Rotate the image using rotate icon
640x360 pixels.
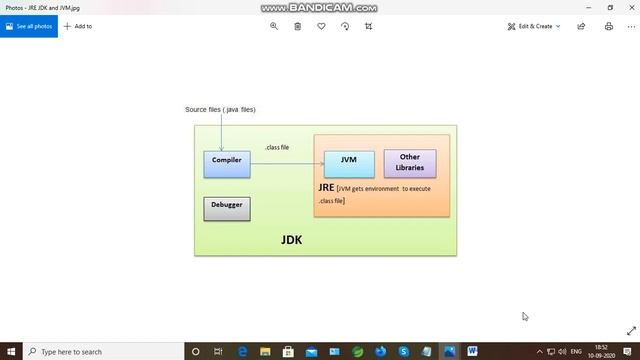[345, 26]
